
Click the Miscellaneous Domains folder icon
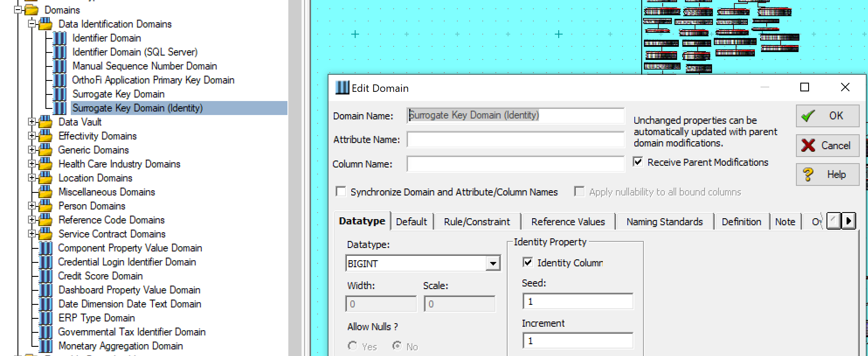[45, 192]
